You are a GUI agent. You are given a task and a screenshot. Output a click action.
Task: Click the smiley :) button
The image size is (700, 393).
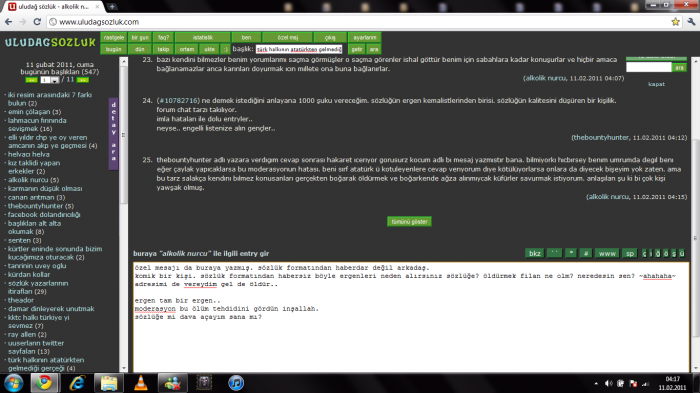point(225,49)
